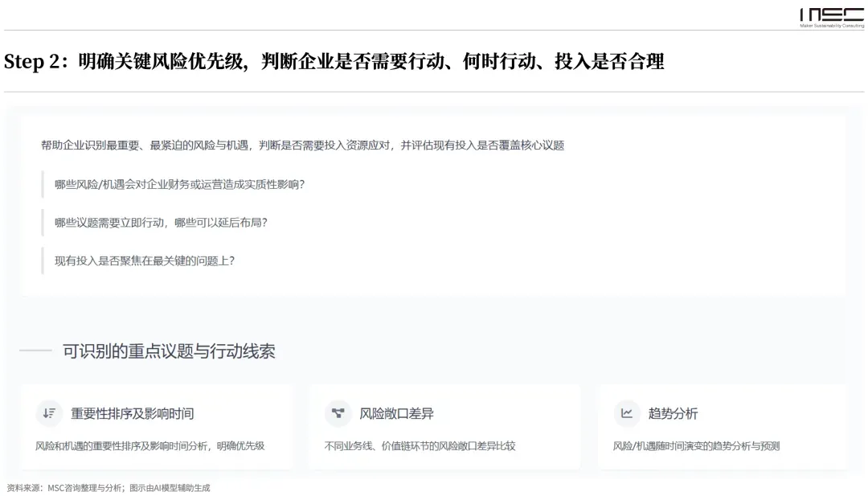
Task: Select the intro sentence starting 帮助企业识别
Action: [x=302, y=146]
